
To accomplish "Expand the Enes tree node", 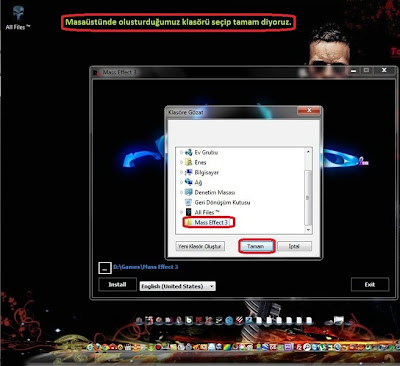I will tap(181, 162).
